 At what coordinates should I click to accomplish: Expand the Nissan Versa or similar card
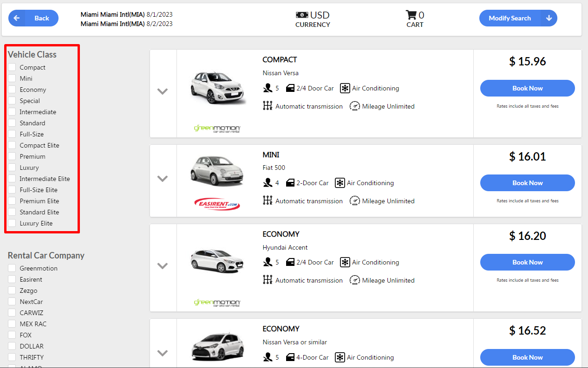tap(163, 353)
